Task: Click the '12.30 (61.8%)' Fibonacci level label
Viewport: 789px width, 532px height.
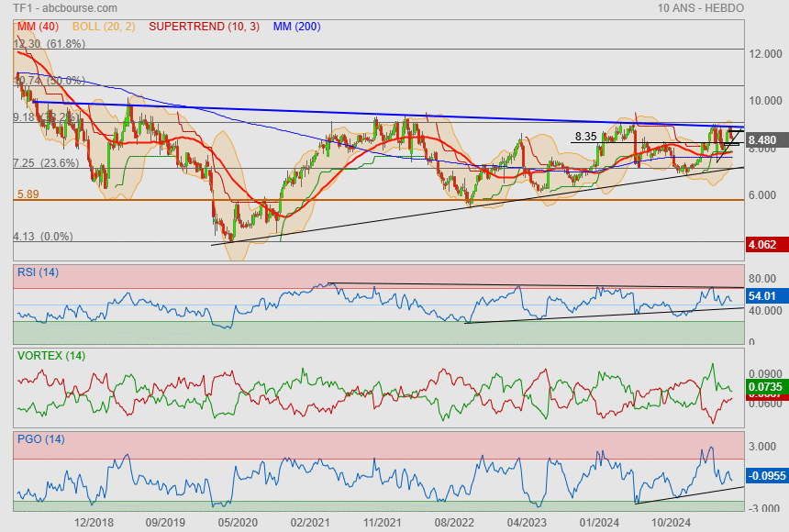Action: pyautogui.click(x=50, y=44)
